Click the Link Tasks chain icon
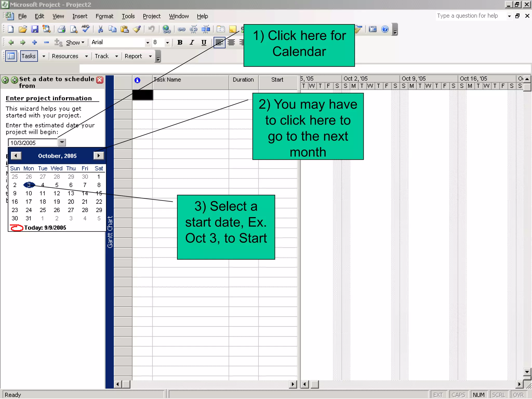The image size is (532, 399). (x=181, y=29)
